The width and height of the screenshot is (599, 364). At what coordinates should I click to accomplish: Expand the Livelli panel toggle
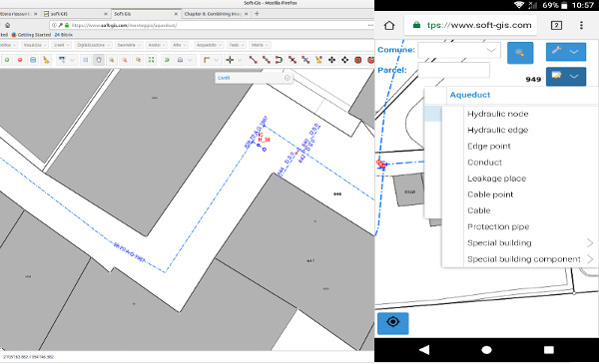pos(288,78)
